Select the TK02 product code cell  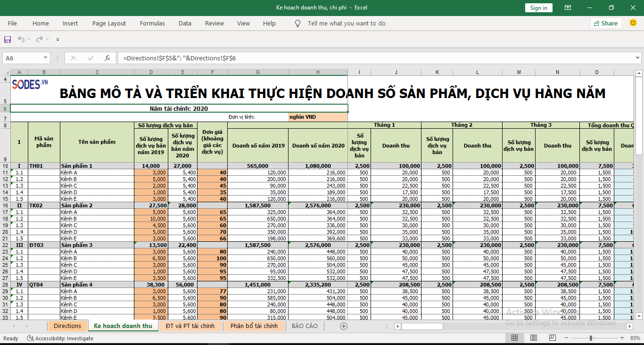point(44,205)
